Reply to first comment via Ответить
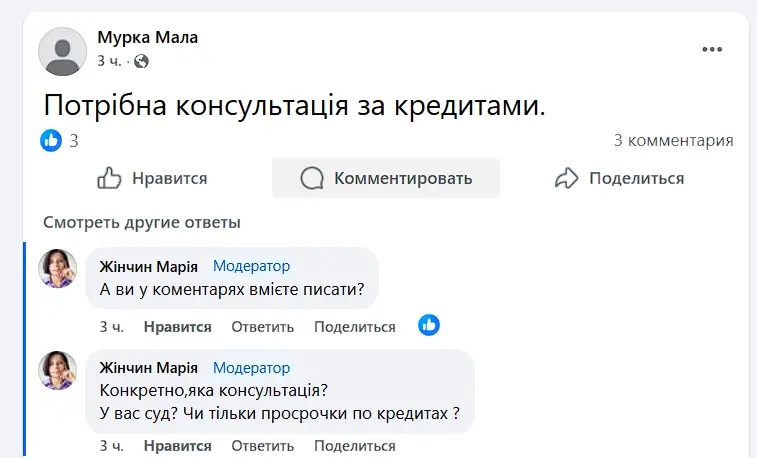The image size is (757, 458). [262, 326]
